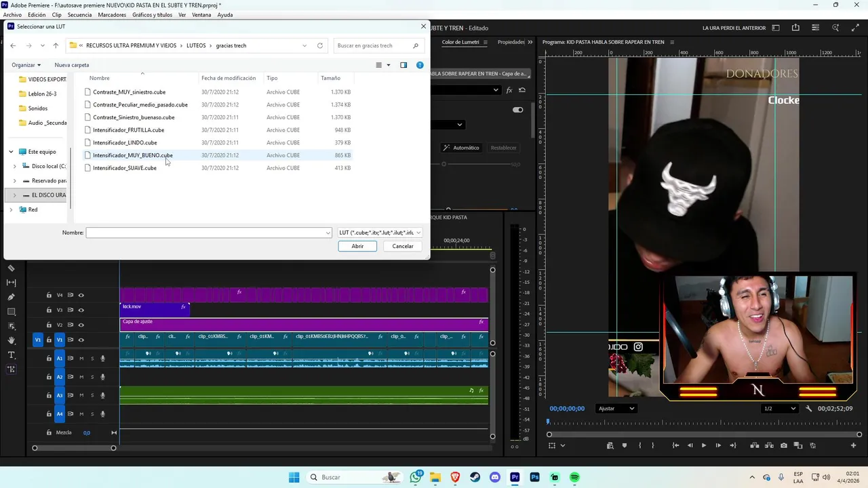Click the Lumetri fx bypass icon

(509, 90)
